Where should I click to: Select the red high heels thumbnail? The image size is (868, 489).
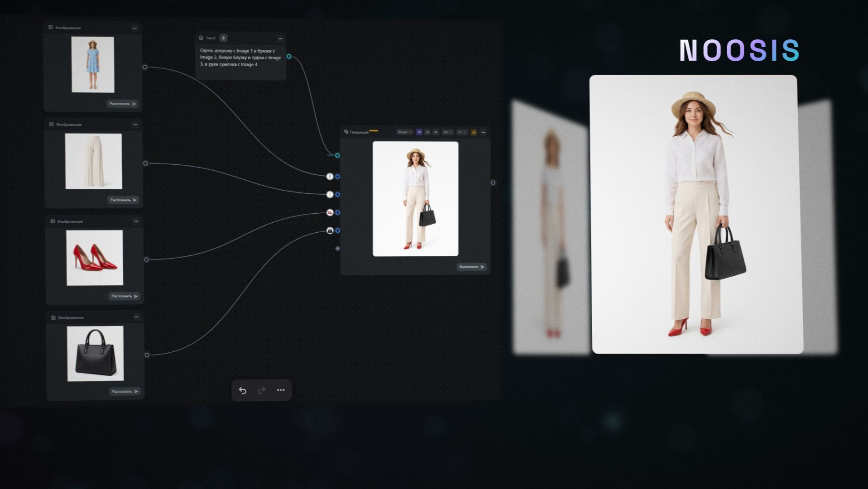click(x=95, y=258)
